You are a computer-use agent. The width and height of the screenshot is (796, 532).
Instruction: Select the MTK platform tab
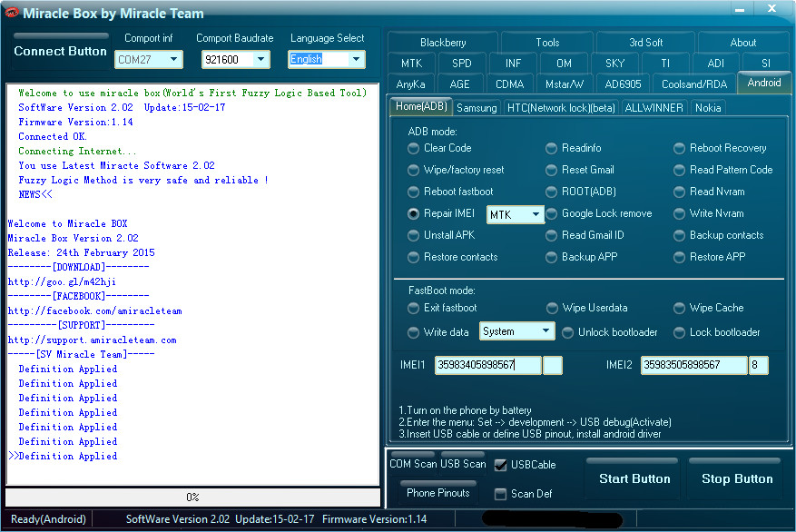click(411, 64)
